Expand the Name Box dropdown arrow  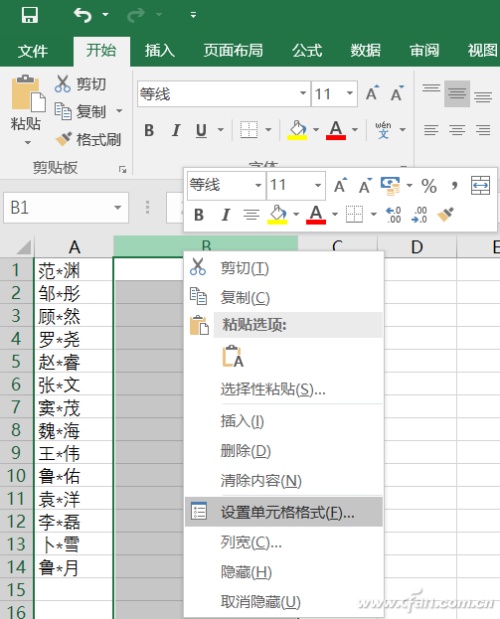pyautogui.click(x=118, y=208)
